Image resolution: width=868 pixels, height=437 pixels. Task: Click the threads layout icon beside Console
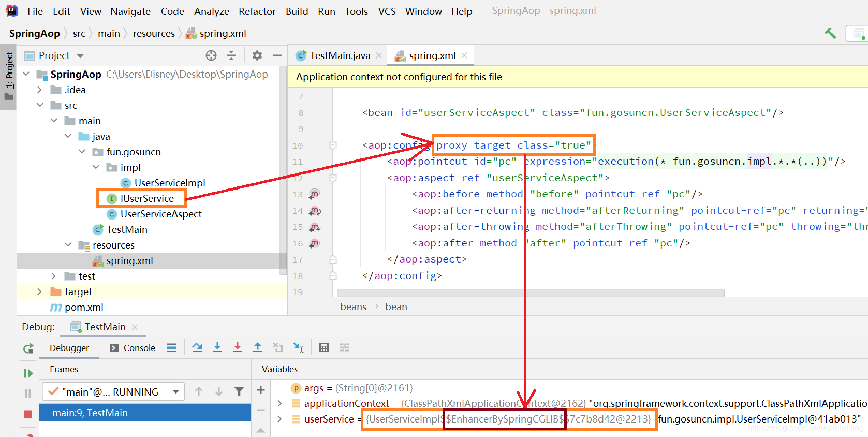172,347
